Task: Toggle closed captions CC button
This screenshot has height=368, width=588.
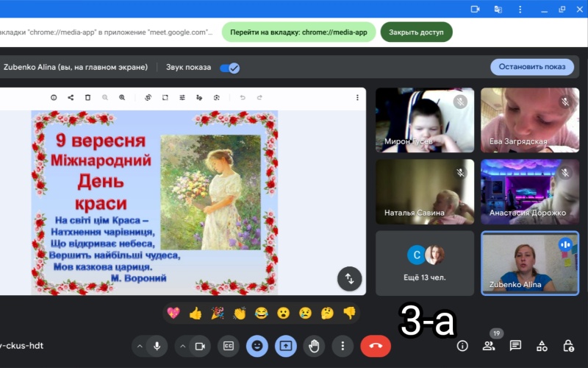Action: (x=229, y=346)
